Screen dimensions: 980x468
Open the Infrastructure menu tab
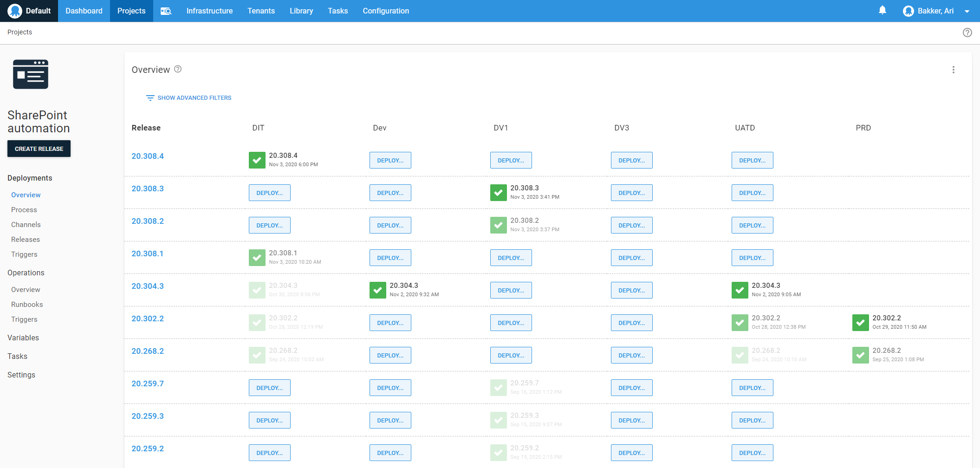pos(209,11)
